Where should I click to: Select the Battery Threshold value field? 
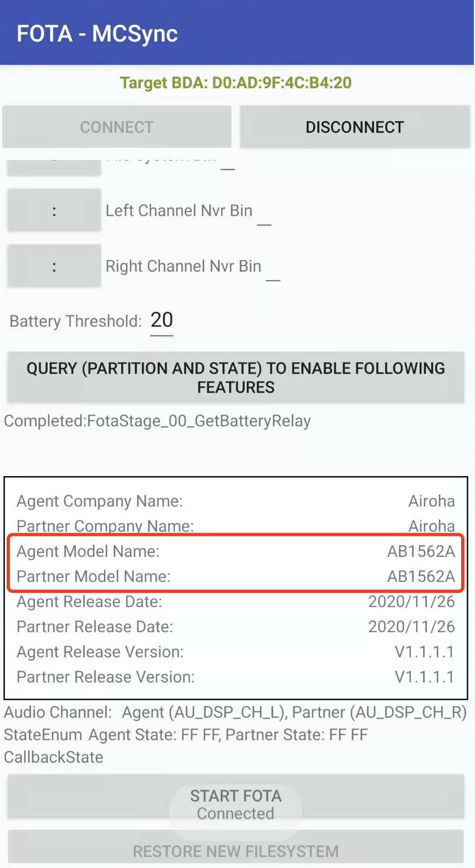pos(162,321)
